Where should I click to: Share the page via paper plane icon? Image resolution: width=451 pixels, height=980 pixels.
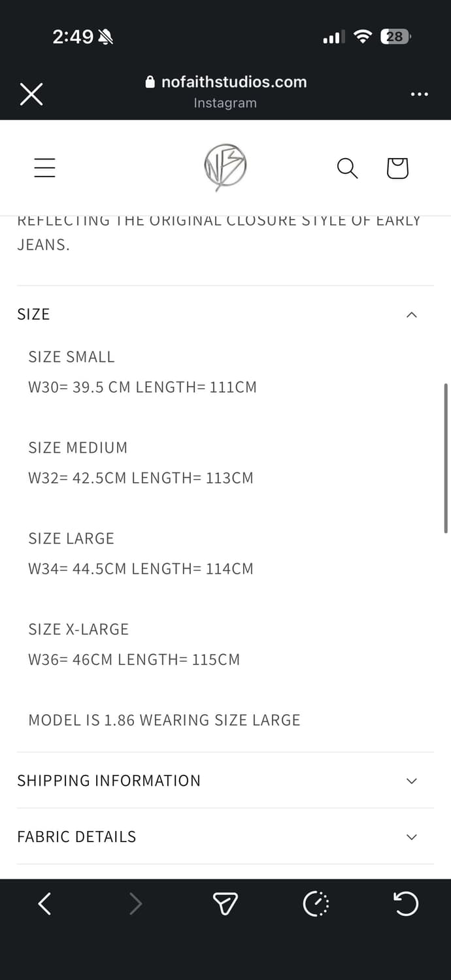[225, 904]
